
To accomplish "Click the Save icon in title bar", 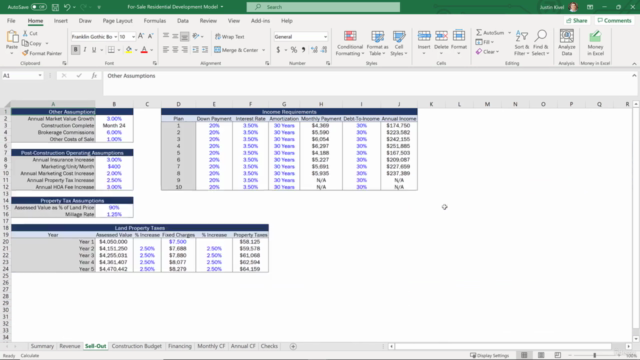I will (x=55, y=7).
